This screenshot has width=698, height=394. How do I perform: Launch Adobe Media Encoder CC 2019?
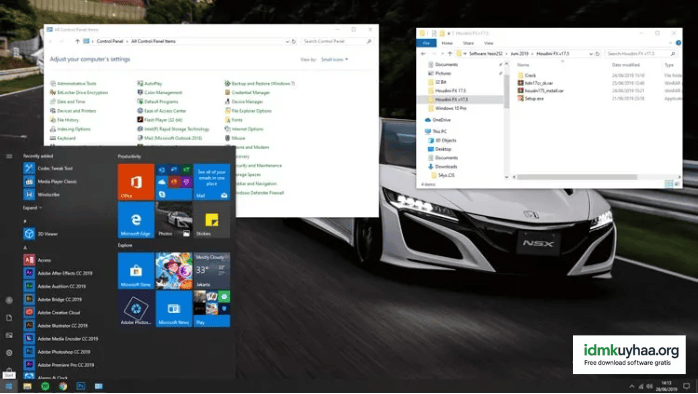[61, 339]
